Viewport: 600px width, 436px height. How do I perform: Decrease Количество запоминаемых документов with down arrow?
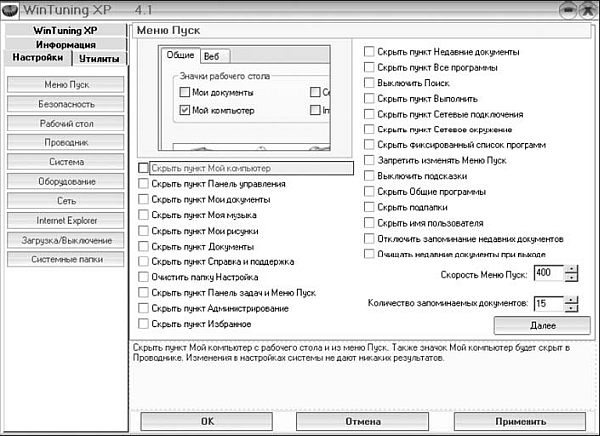click(x=571, y=309)
